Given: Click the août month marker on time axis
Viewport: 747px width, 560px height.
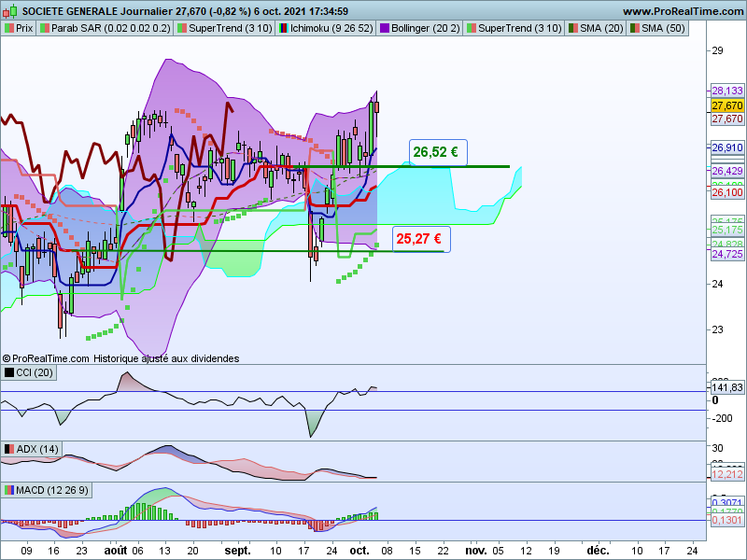Looking at the screenshot, I should pyautogui.click(x=116, y=551).
